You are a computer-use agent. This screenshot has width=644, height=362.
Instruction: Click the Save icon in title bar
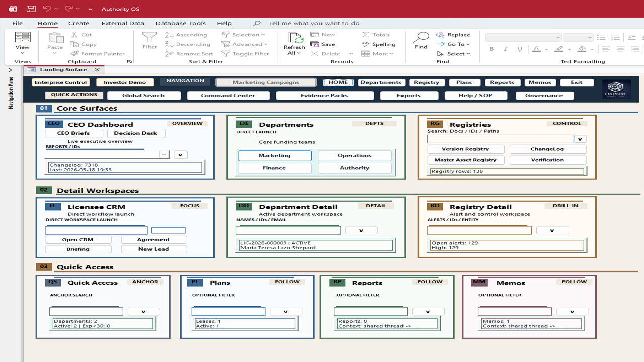pos(31,9)
